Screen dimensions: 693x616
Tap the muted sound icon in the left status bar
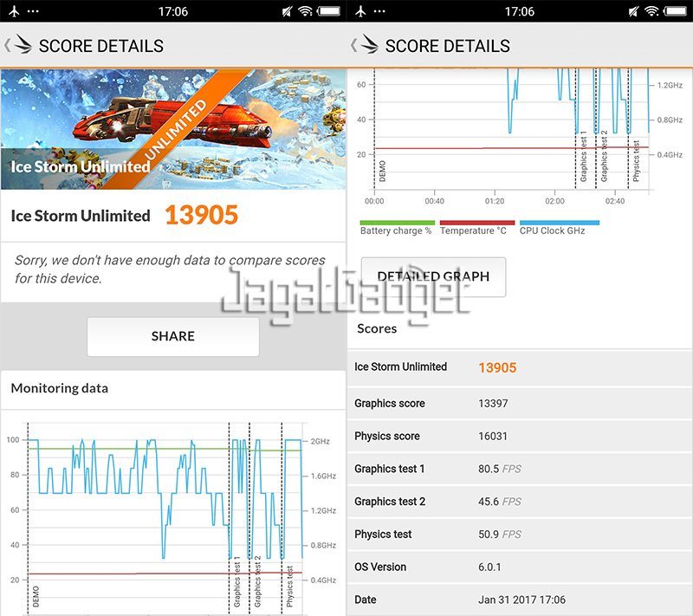[283, 11]
